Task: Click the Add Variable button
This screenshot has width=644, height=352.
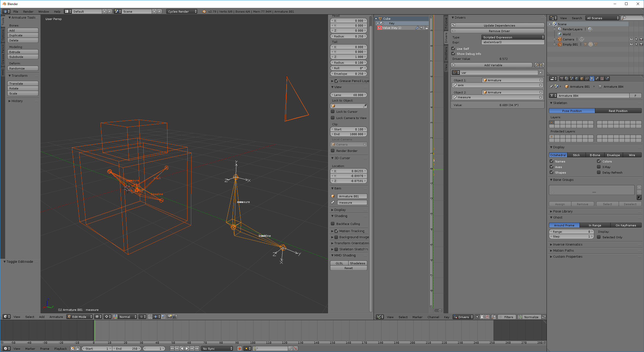Action: point(492,65)
